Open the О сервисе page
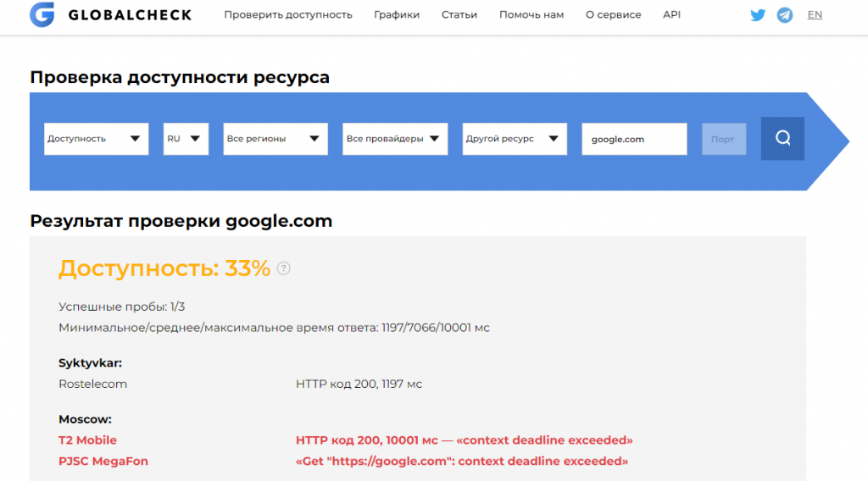This screenshot has width=868, height=481. (x=613, y=15)
